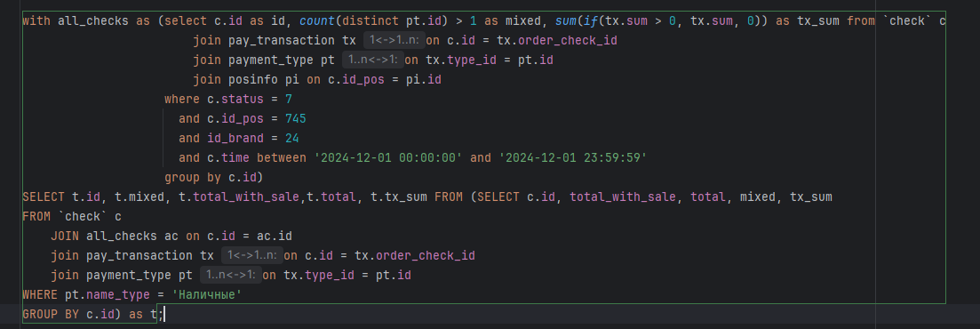Click the uppercase GROUP BY keyword on the last line

[x=51, y=313]
